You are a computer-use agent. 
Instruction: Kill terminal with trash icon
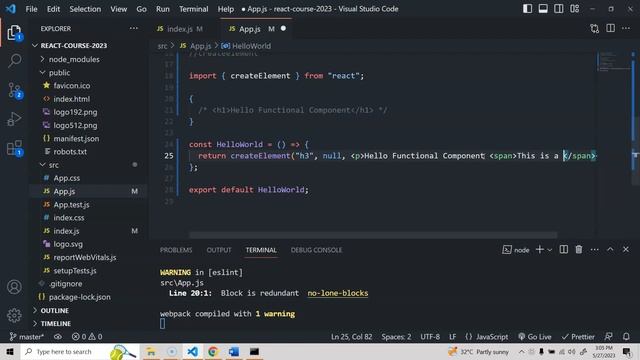(x=579, y=249)
